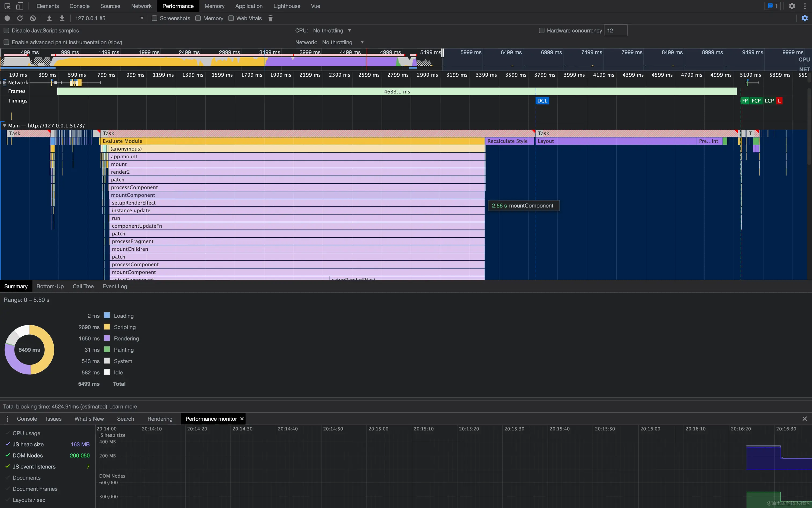
Task: Open the Vue devtools tab
Action: pos(316,6)
